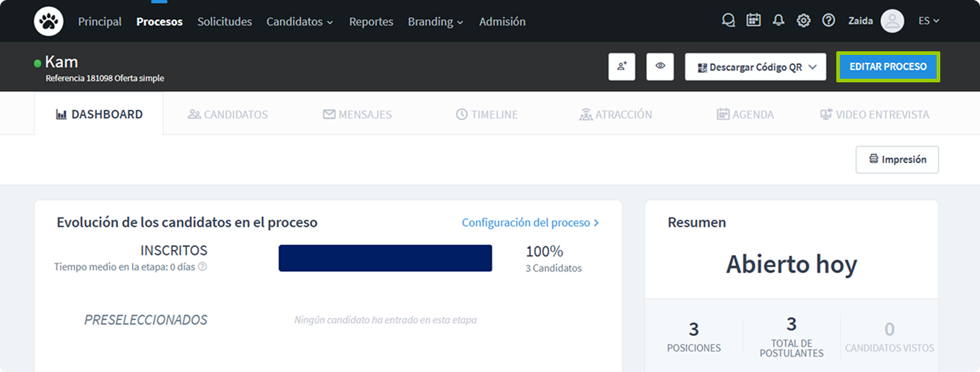980x372 pixels.
Task: Switch to the Video Entrevista tab
Action: coord(875,114)
